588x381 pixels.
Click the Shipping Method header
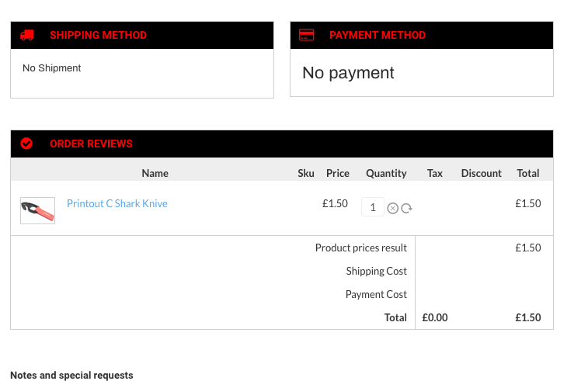tap(98, 35)
